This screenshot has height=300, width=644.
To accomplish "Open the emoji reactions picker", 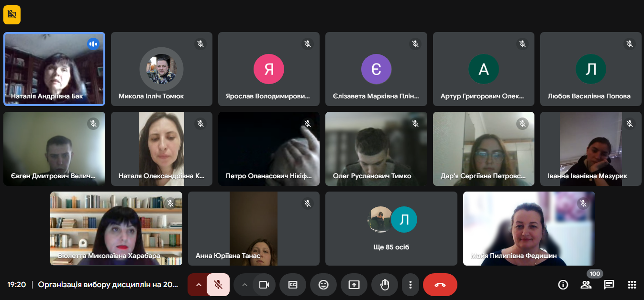I will tap(323, 285).
